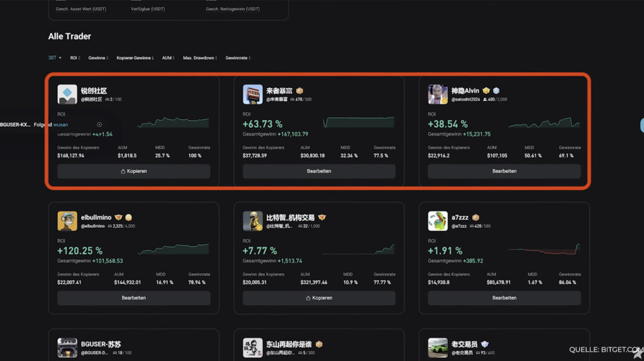644x361 pixels.
Task: Click the 480/2,000 follower count
Action: tap(495, 99)
